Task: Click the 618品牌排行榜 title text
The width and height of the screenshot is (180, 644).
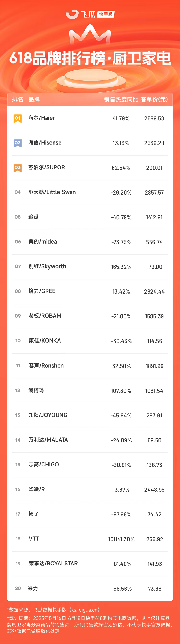Action: click(x=57, y=58)
